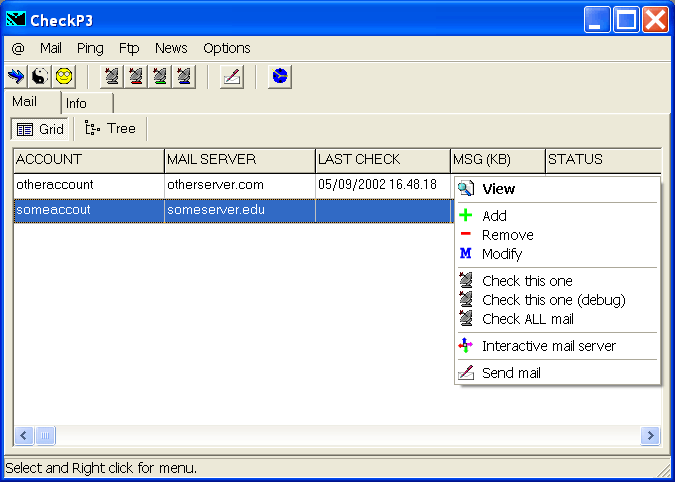Click the dish icon beside Check this one (debug)
This screenshot has width=675, height=482.
pyautogui.click(x=466, y=299)
